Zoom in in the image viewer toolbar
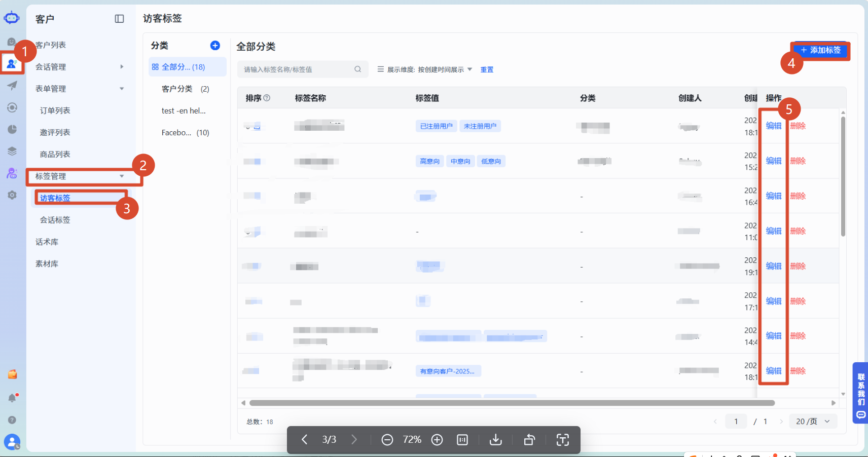 (437, 440)
